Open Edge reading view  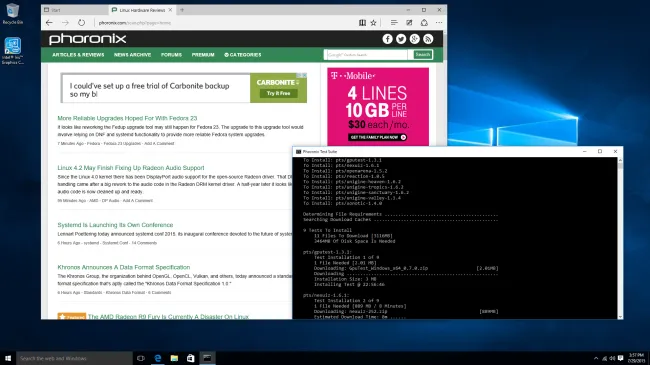362,23
